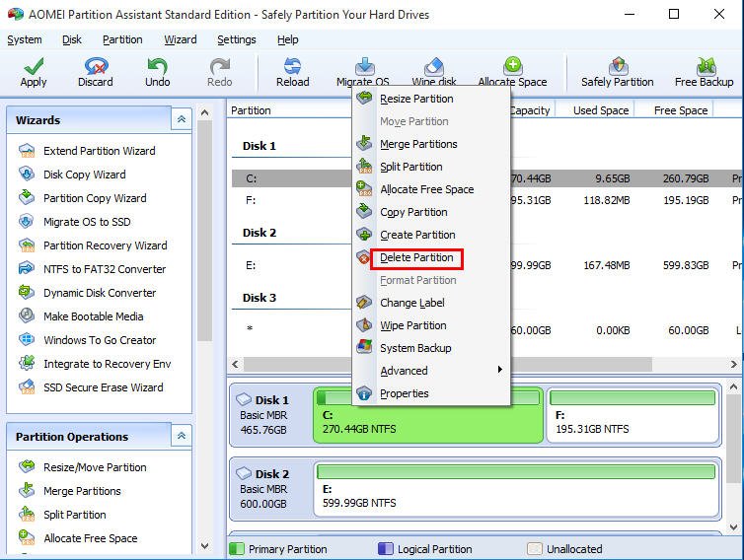Choose Allocate Free Space context menu entry
This screenshot has width=744, height=560.
[x=431, y=189]
